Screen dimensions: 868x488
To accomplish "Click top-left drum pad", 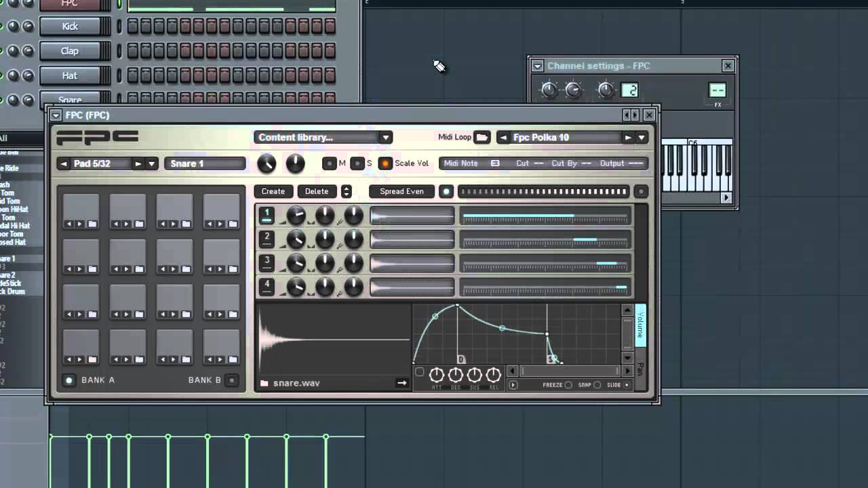I will tap(81, 212).
